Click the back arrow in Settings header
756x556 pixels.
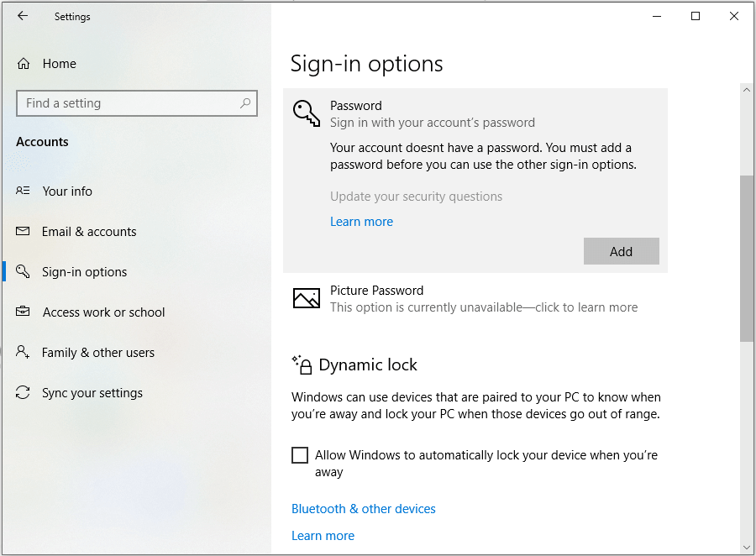pyautogui.click(x=23, y=16)
